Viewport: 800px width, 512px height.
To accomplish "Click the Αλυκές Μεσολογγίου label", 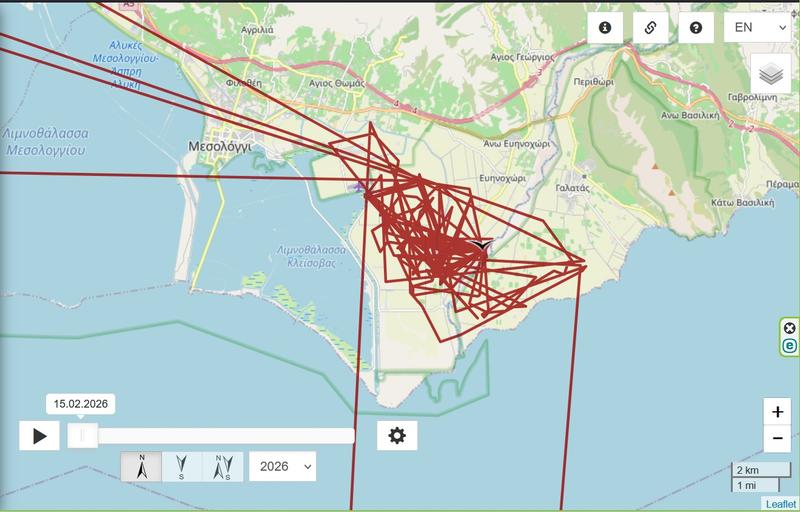I will 126,65.
